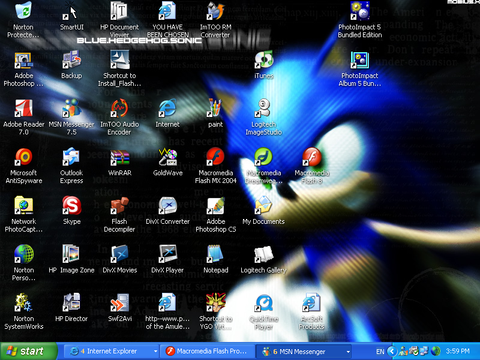Image resolution: width=480 pixels, height=360 pixels.
Task: Open Notepad from desktop
Action: 215,254
